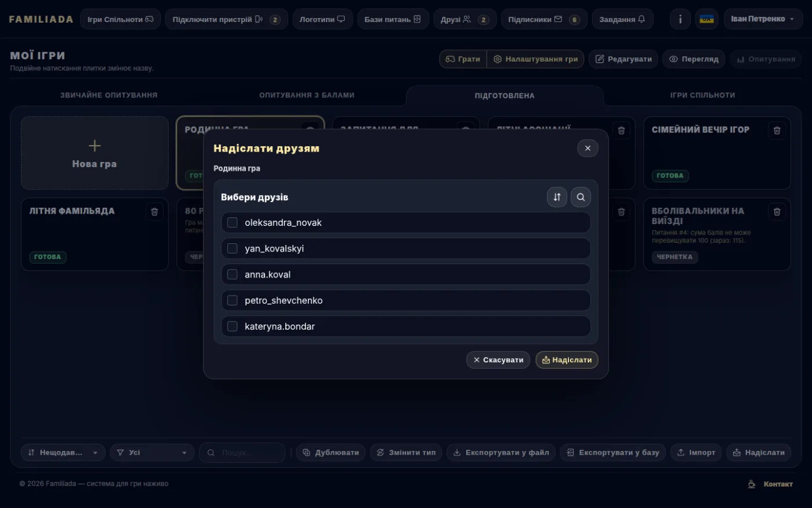Click the Грати button

tap(463, 59)
